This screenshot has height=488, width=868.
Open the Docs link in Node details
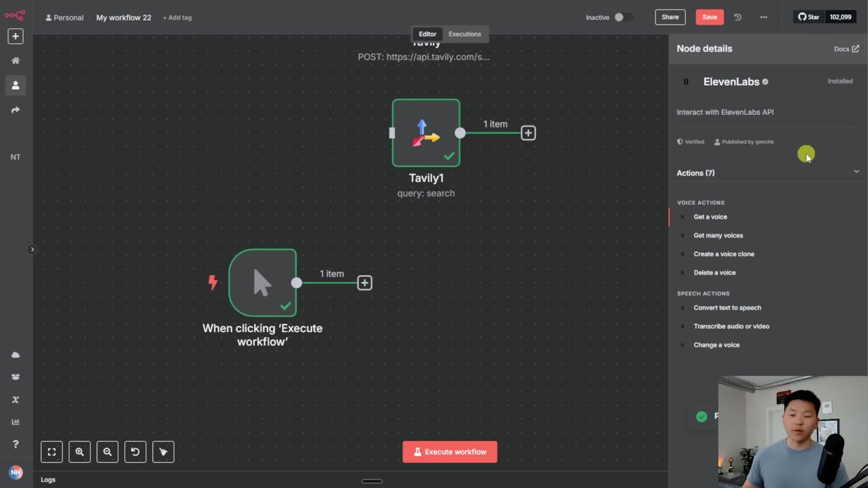click(847, 49)
